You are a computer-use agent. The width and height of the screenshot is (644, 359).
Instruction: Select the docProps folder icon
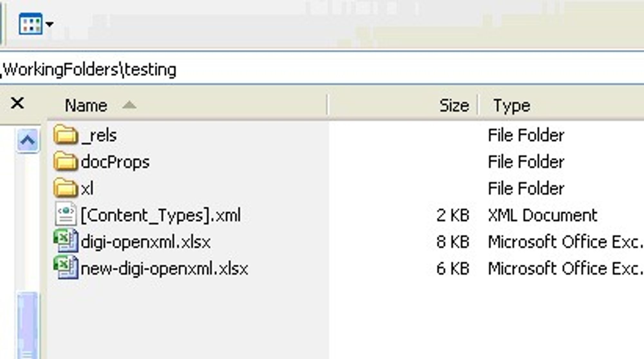click(65, 161)
